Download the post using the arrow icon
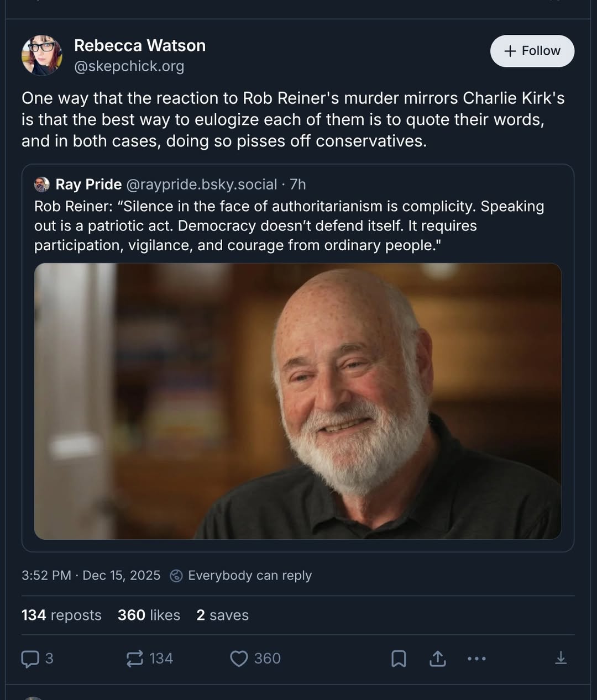Viewport: 597px width, 700px height. pos(562,659)
